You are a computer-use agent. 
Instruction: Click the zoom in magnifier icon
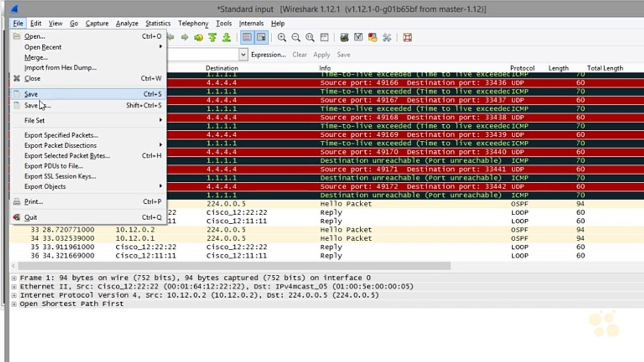point(282,38)
